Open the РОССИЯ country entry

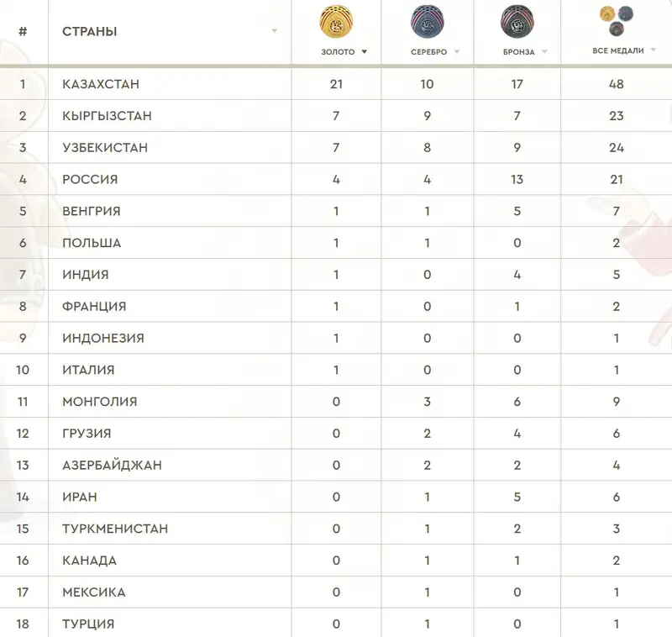[x=90, y=180]
